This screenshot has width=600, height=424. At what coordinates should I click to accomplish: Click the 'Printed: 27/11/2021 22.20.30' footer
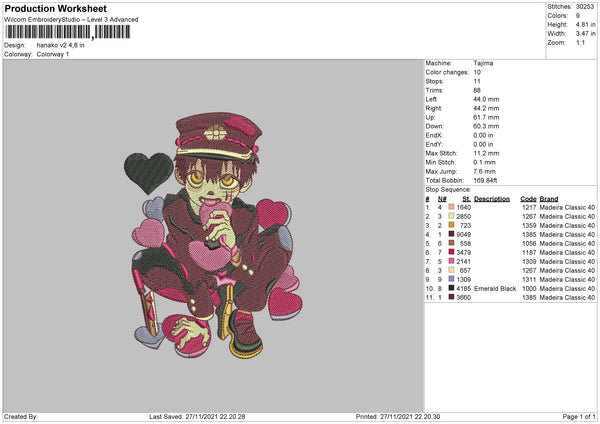click(x=398, y=416)
